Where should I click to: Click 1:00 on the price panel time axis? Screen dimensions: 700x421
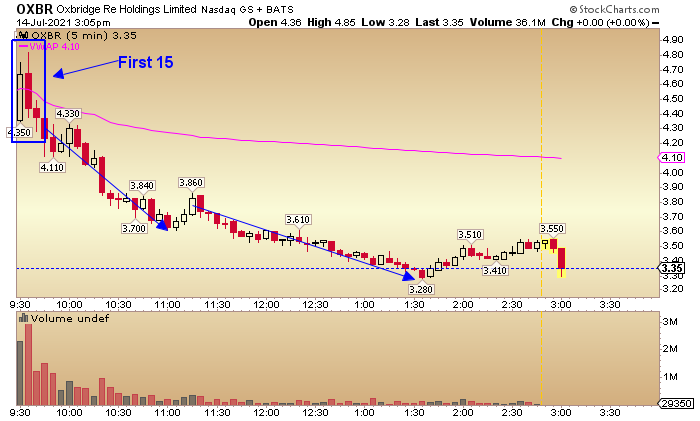[x=364, y=304]
